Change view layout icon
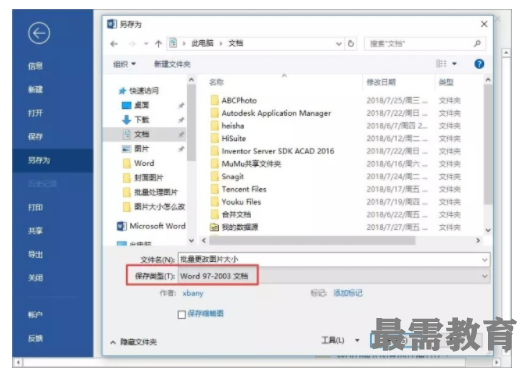 pyautogui.click(x=441, y=63)
